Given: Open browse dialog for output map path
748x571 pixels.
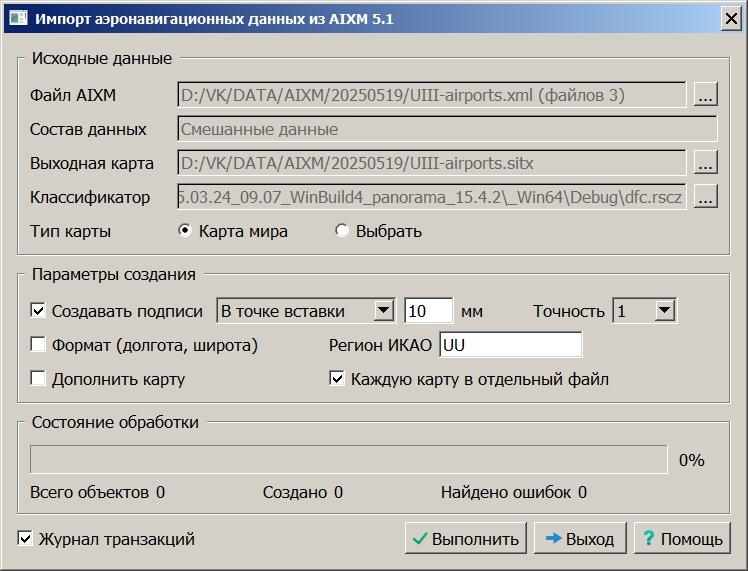Looking at the screenshot, I should [x=706, y=163].
